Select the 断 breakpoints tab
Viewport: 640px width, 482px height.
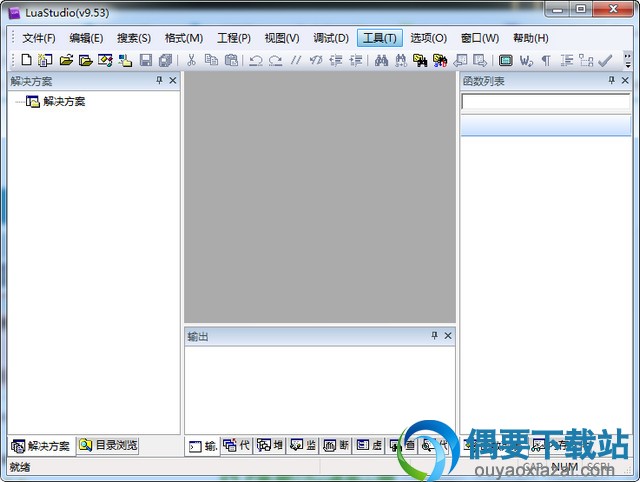coord(336,445)
